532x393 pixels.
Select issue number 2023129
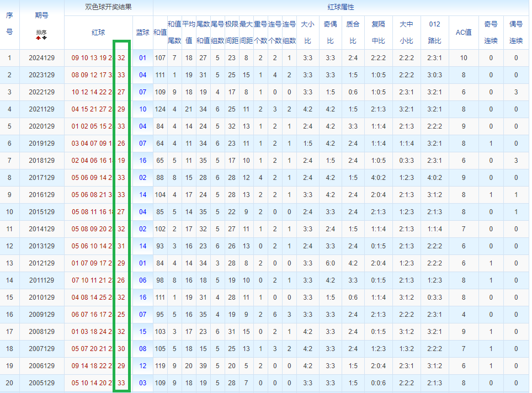[x=42, y=75]
